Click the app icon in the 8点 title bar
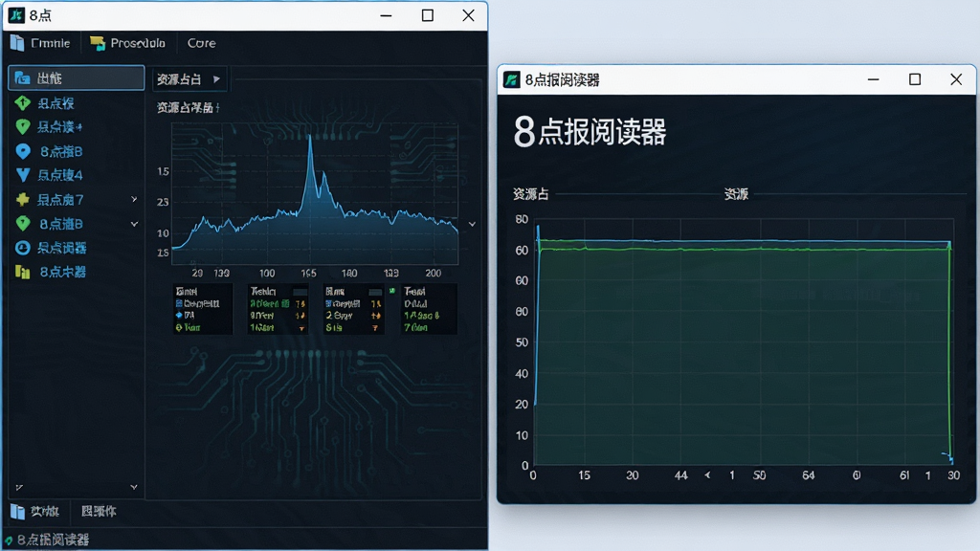This screenshot has width=980, height=551. (x=16, y=15)
